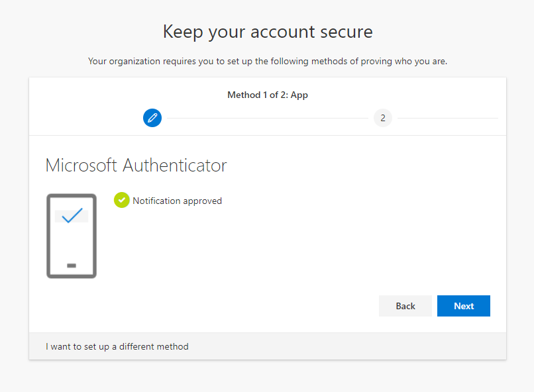Click the Method 1 of 2: App label
This screenshot has width=534, height=392.
pos(268,95)
